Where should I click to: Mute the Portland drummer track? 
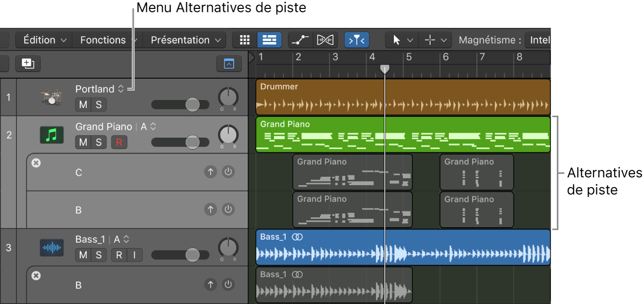[x=83, y=104]
